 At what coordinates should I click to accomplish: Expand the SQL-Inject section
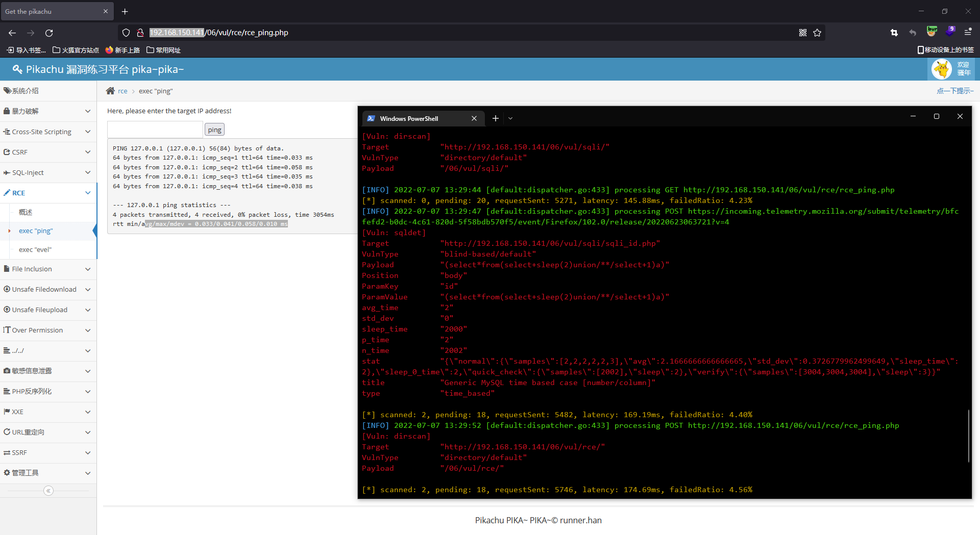point(88,172)
